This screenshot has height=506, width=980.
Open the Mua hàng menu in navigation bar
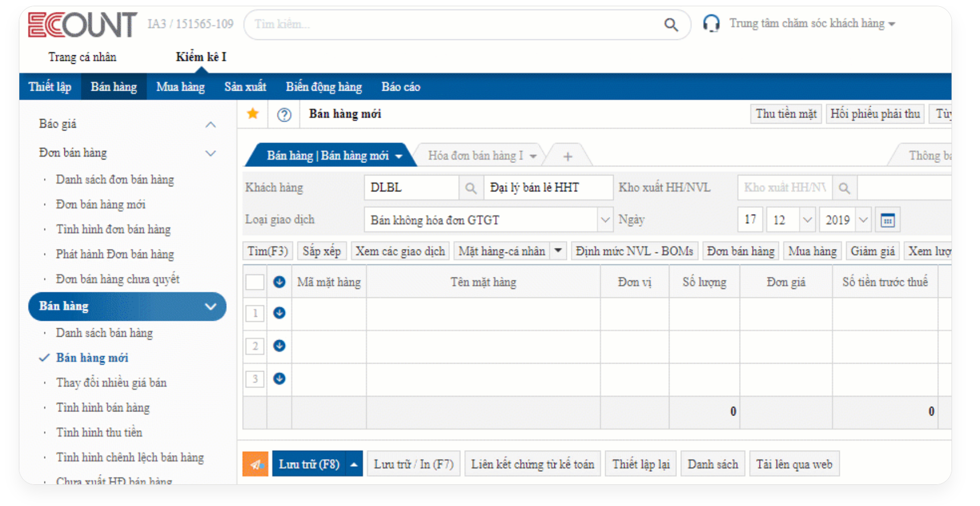(x=180, y=87)
